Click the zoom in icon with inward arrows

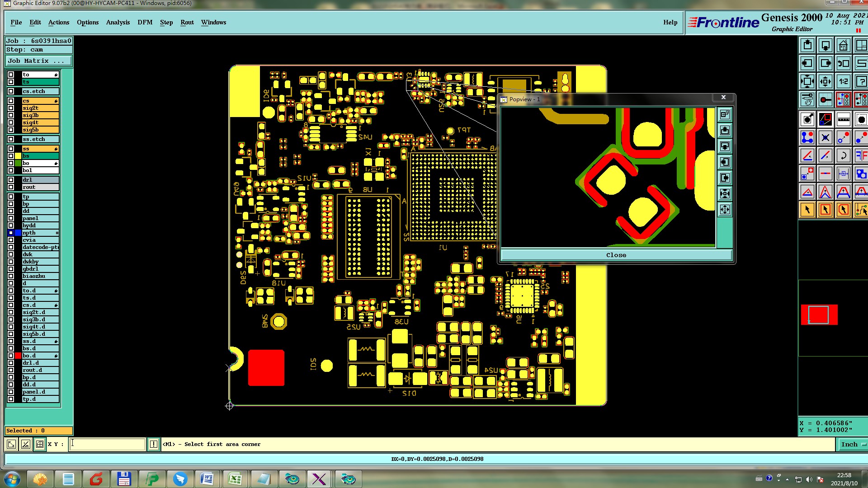click(807, 81)
